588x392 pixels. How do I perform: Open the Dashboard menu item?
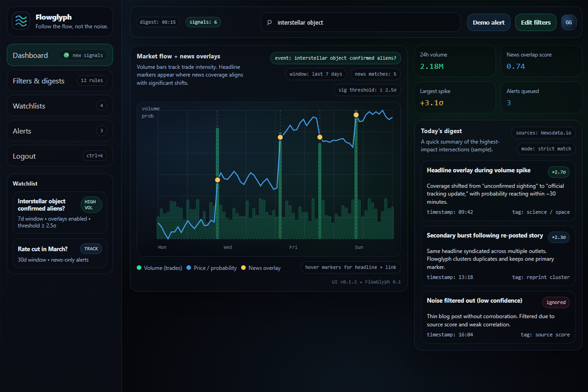pos(30,55)
